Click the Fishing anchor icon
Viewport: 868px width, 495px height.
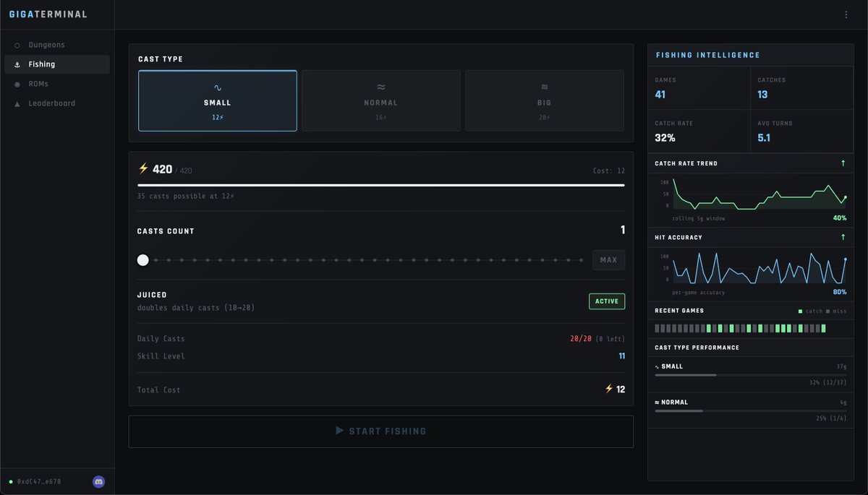(x=17, y=65)
